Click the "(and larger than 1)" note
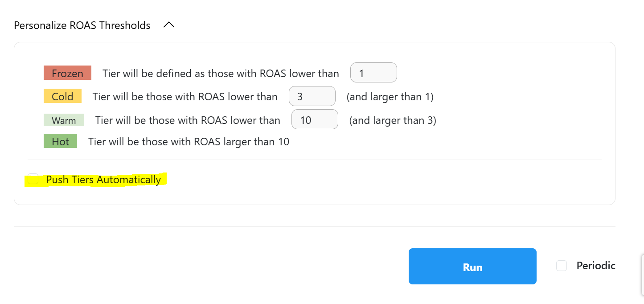Image resolution: width=644 pixels, height=304 pixels. (x=390, y=97)
